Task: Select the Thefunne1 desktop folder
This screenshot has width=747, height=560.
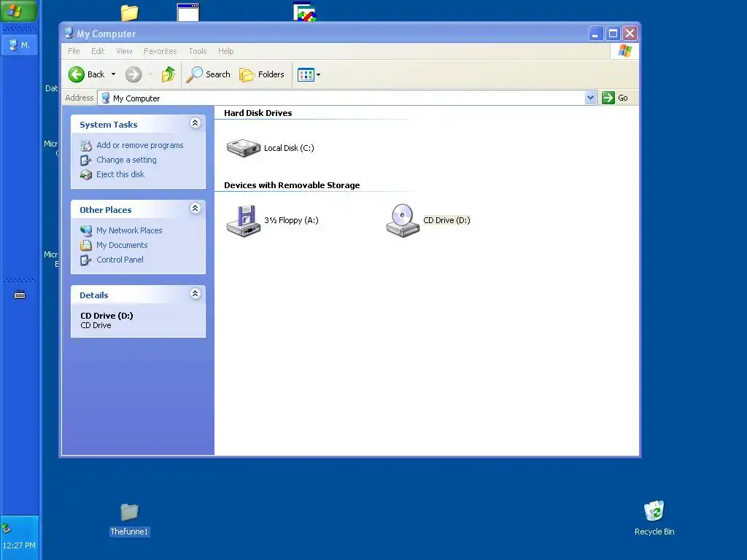Action: pos(129,519)
